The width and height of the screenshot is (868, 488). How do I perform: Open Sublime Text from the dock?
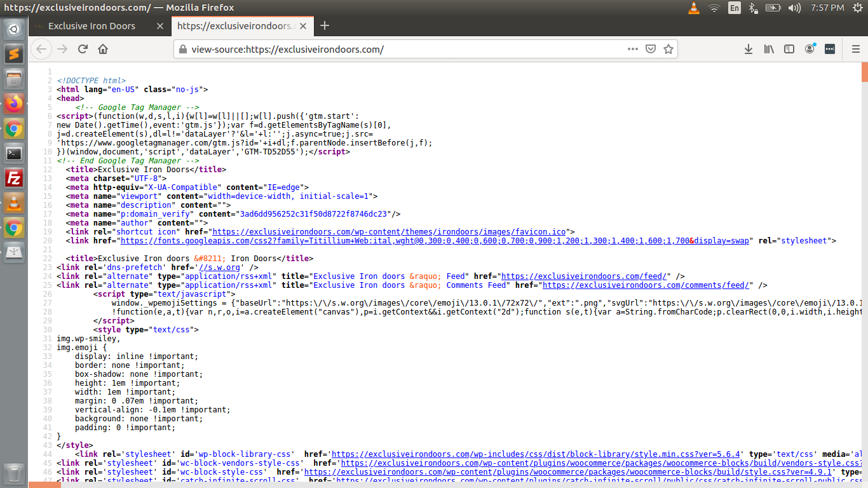[14, 54]
